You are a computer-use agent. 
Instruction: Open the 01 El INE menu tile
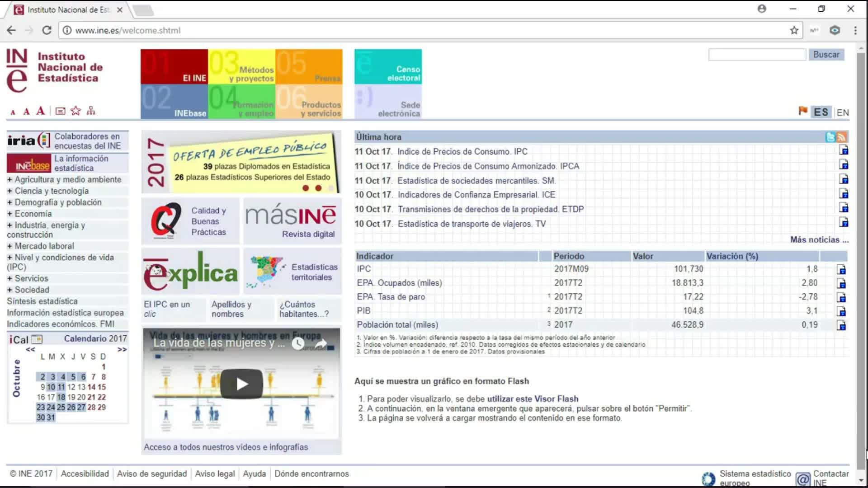(x=174, y=66)
